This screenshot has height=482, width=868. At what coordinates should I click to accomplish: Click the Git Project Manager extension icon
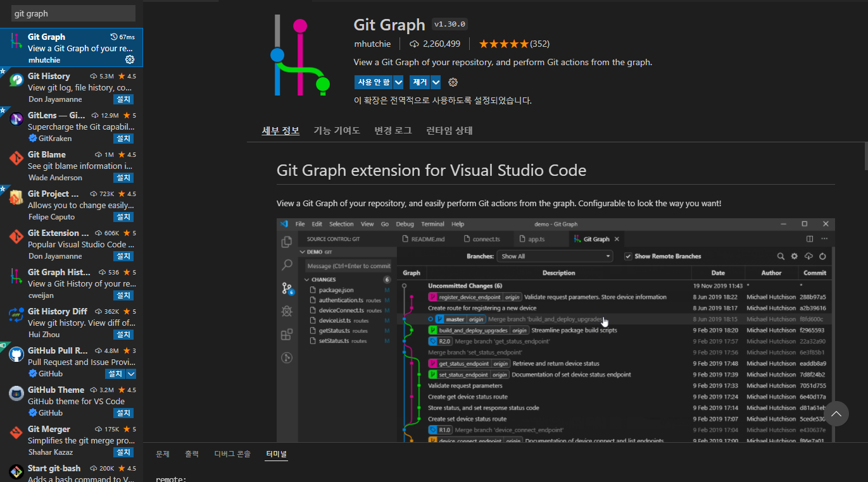(16, 199)
